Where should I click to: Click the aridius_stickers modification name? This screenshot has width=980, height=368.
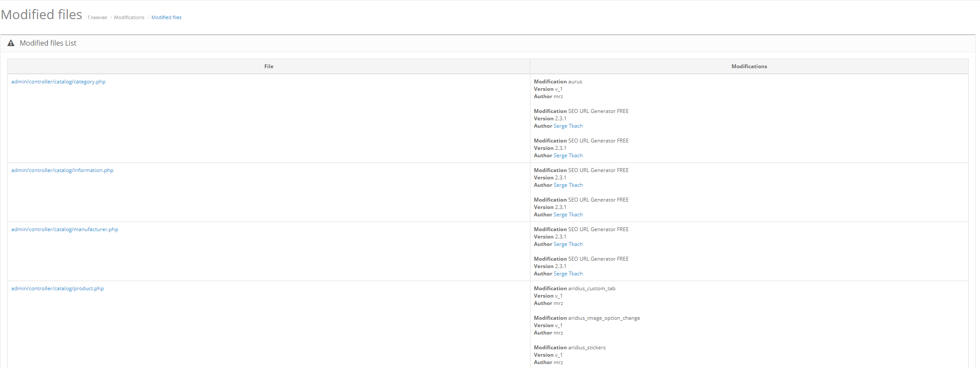tap(587, 348)
